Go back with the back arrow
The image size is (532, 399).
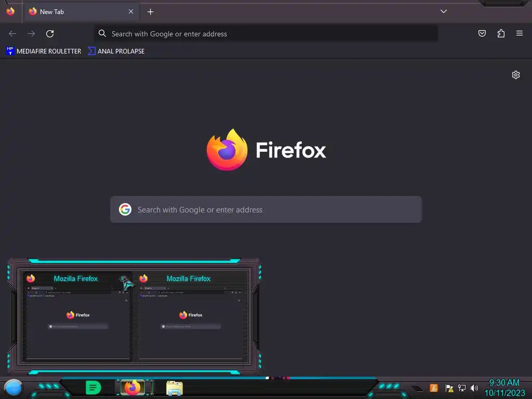(12, 34)
